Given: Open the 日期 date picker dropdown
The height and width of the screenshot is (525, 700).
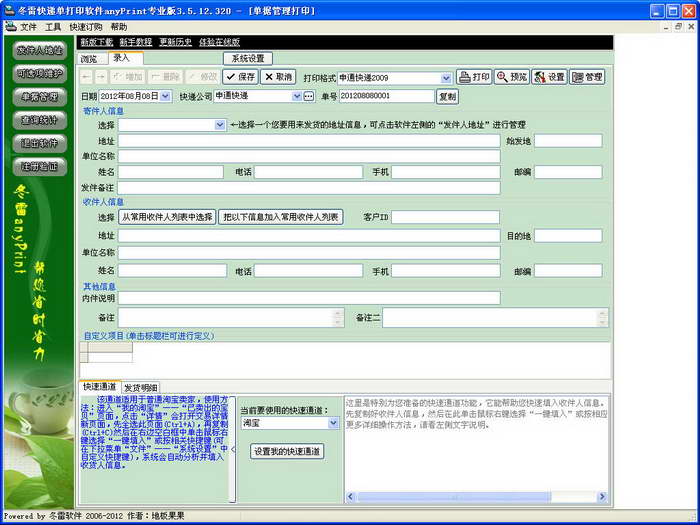Looking at the screenshot, I should [165, 96].
